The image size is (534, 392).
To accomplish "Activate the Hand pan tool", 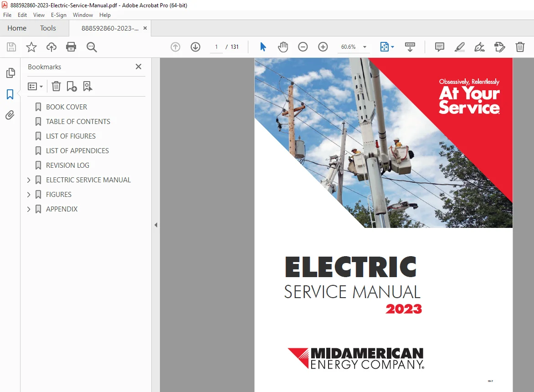I will 282,47.
